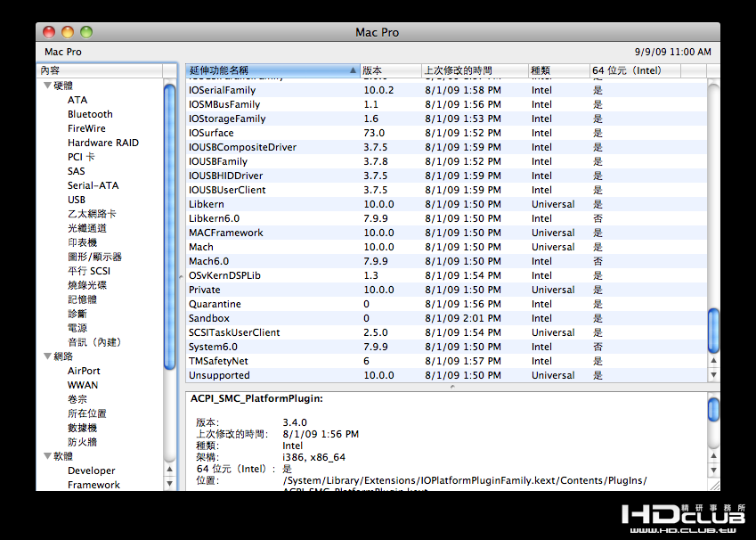756x540 pixels.
Task: Open the PCI 卡 entry
Action: point(81,157)
